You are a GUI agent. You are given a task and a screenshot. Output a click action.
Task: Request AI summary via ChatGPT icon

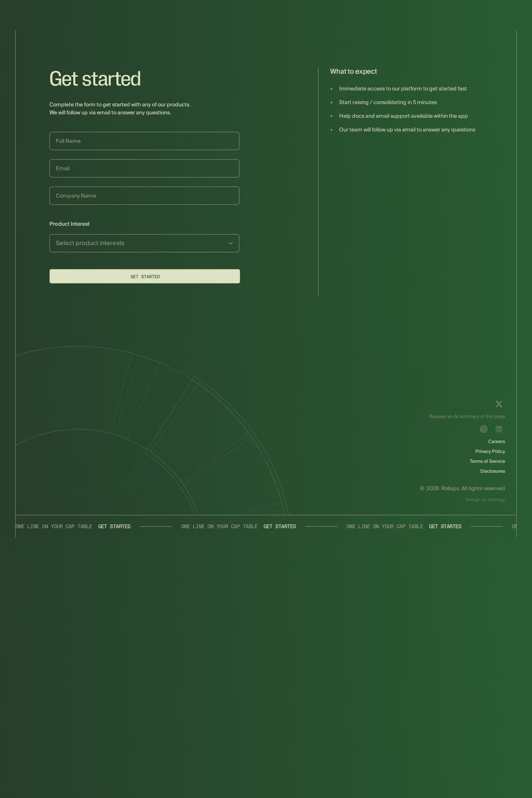tap(484, 429)
